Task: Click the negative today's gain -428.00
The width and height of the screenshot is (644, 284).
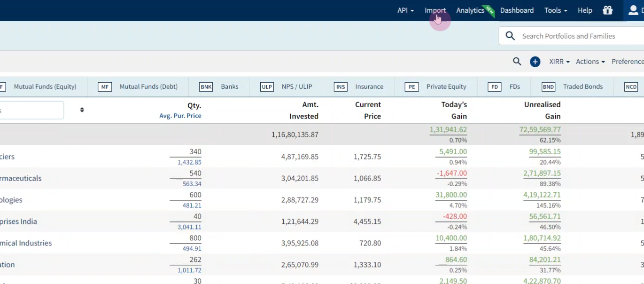Action: point(455,217)
